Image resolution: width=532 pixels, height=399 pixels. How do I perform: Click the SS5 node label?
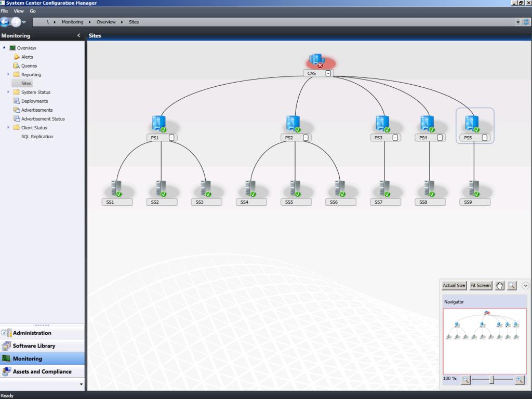(296, 202)
